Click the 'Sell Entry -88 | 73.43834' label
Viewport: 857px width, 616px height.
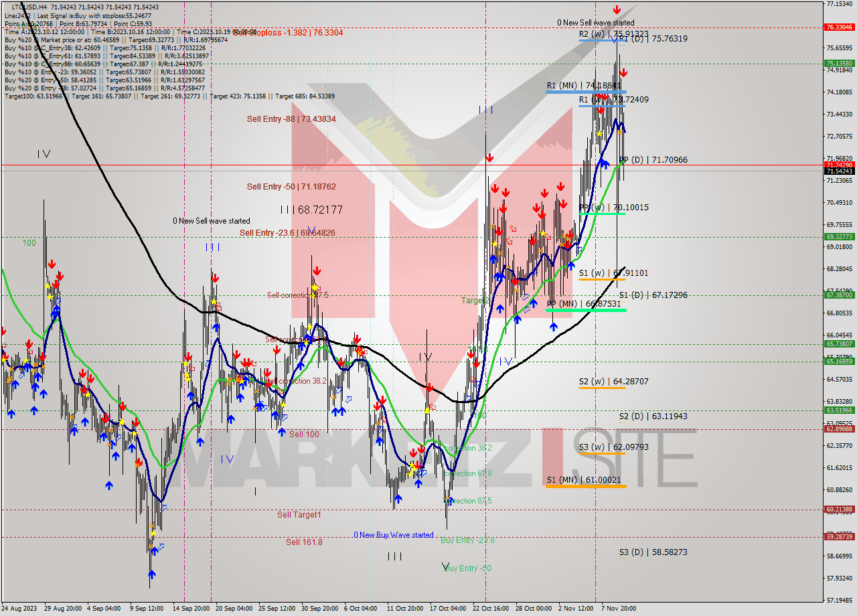click(291, 119)
